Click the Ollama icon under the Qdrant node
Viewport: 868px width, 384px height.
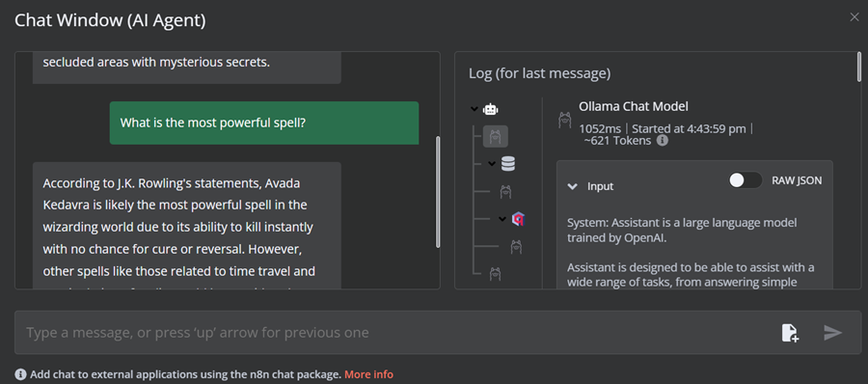pyautogui.click(x=516, y=247)
